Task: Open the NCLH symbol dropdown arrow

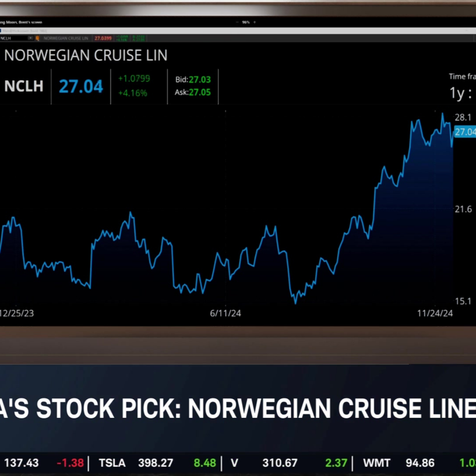Action: [x=30, y=38]
